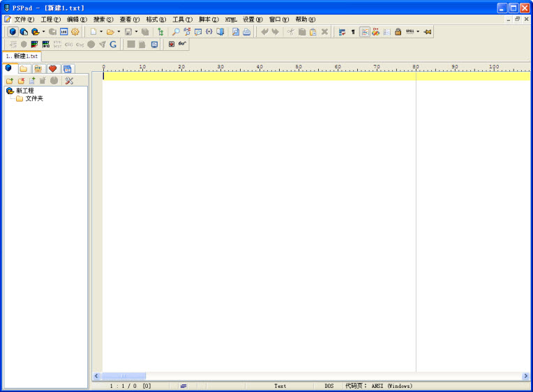Select the 文件夹 folder in project tree
Viewport: 533px width, 392px height.
pyautogui.click(x=34, y=99)
